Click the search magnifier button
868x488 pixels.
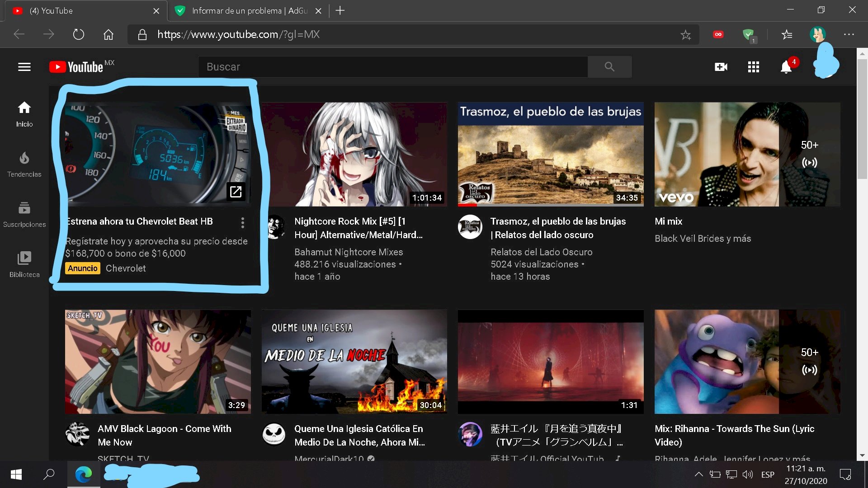pos(609,66)
